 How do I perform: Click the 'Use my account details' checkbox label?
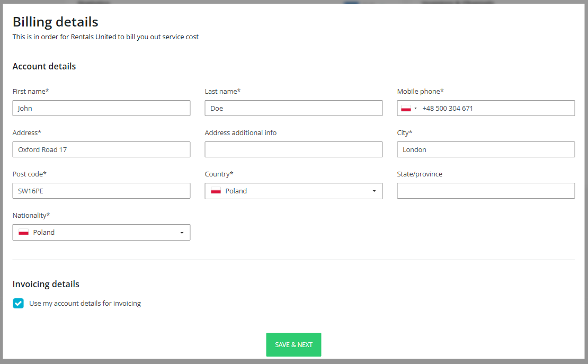[85, 304]
